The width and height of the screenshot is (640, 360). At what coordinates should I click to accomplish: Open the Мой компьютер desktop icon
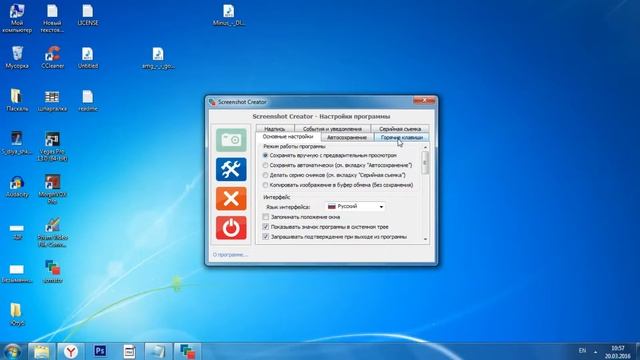tap(17, 18)
